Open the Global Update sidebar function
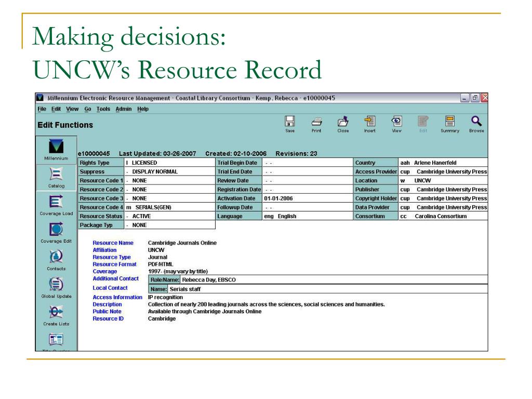 click(56, 288)
